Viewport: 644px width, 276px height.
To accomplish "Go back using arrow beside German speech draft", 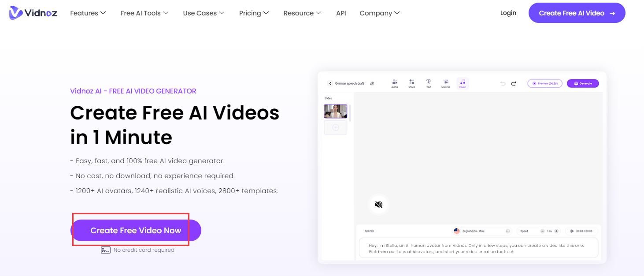I will (330, 83).
